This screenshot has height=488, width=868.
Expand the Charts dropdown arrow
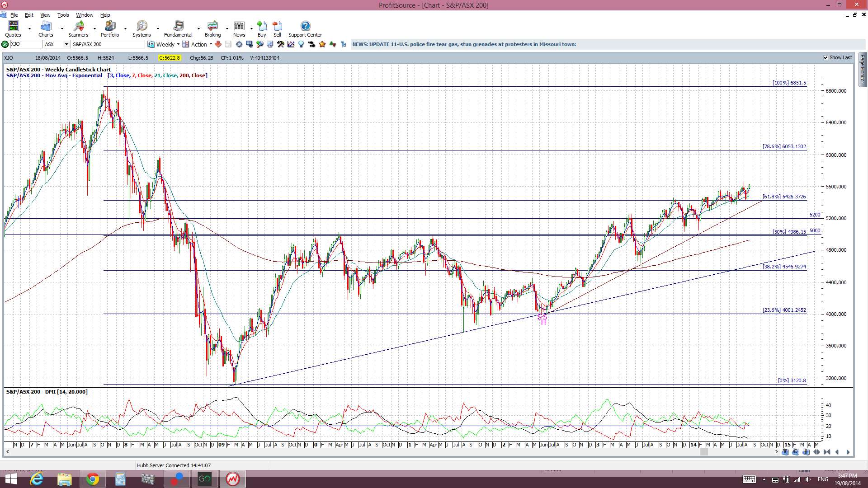(x=62, y=28)
